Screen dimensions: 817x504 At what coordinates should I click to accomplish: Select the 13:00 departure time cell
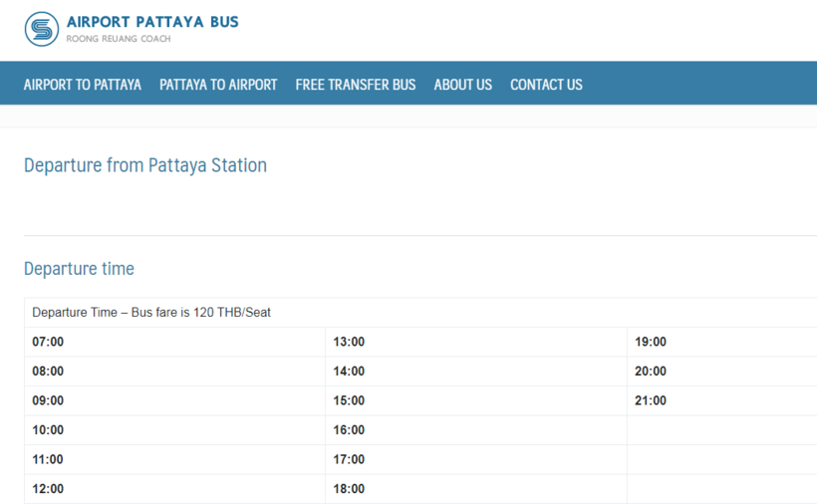click(349, 342)
